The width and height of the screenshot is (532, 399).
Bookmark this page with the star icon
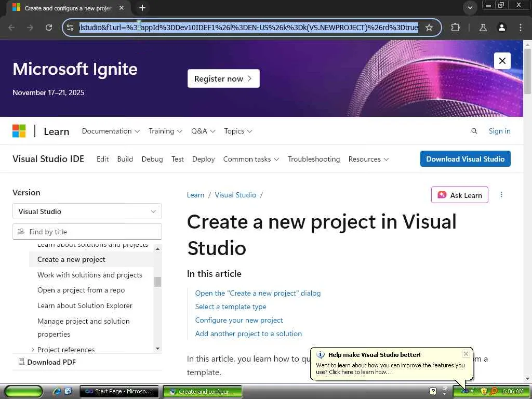pos(429,28)
